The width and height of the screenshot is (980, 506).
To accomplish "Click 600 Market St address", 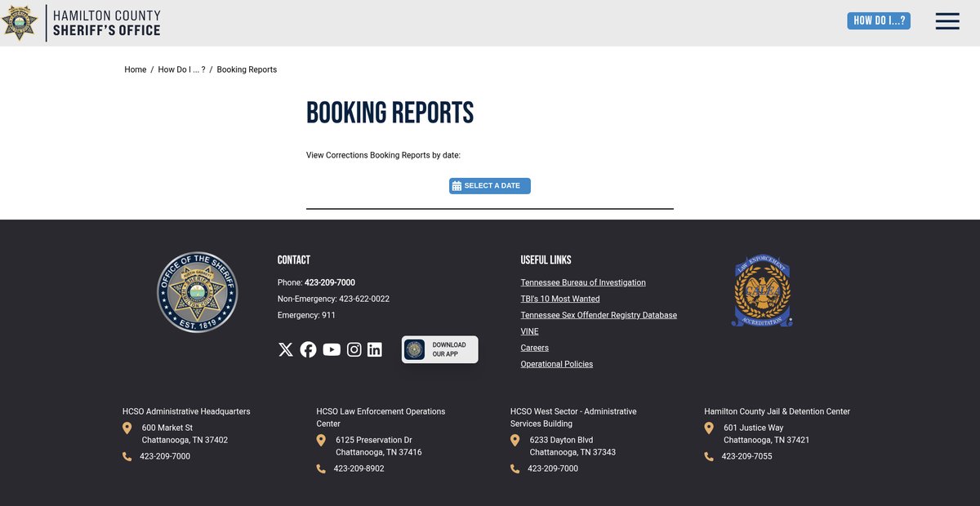I will (167, 428).
